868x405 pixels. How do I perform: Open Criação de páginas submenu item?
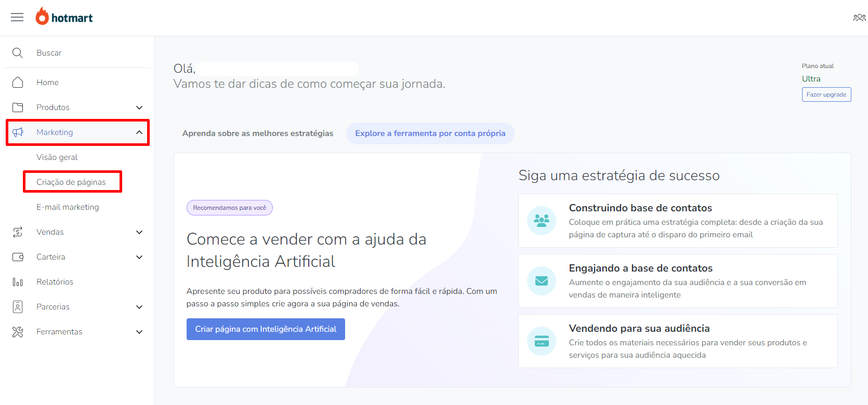coord(71,182)
